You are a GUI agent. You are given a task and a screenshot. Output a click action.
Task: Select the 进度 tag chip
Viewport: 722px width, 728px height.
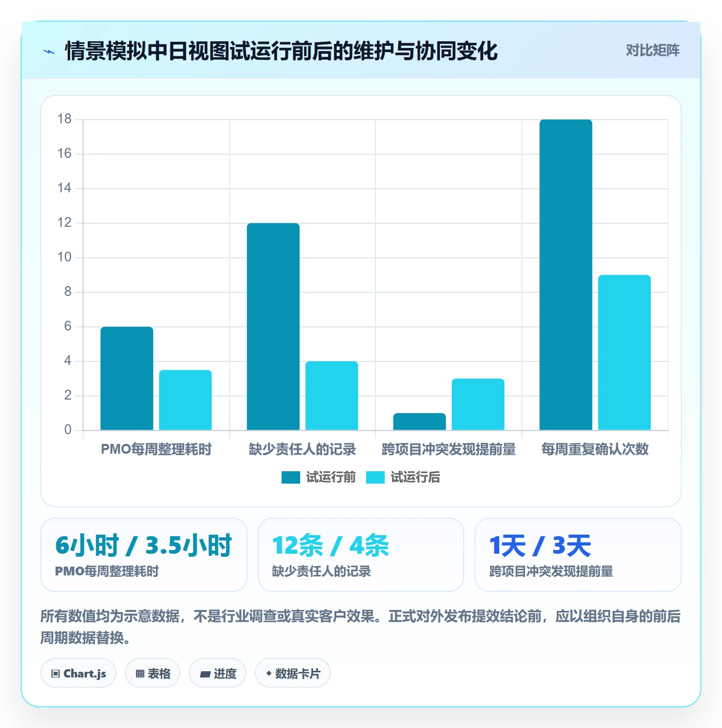pyautogui.click(x=218, y=673)
